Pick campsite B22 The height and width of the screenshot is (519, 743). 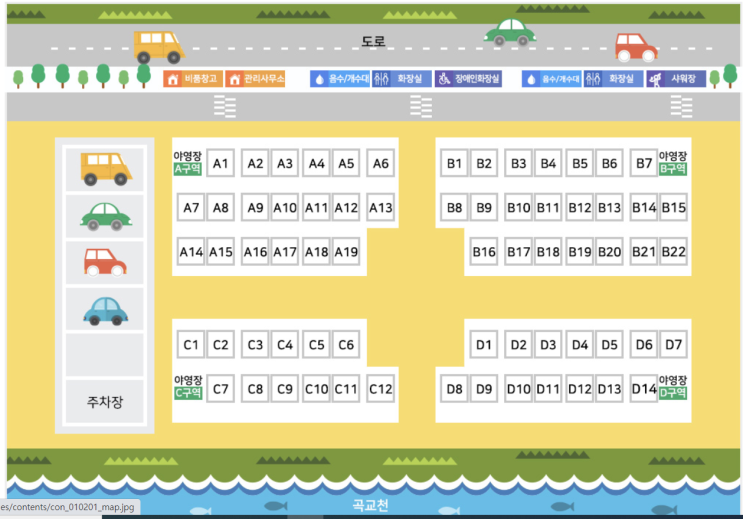click(673, 252)
